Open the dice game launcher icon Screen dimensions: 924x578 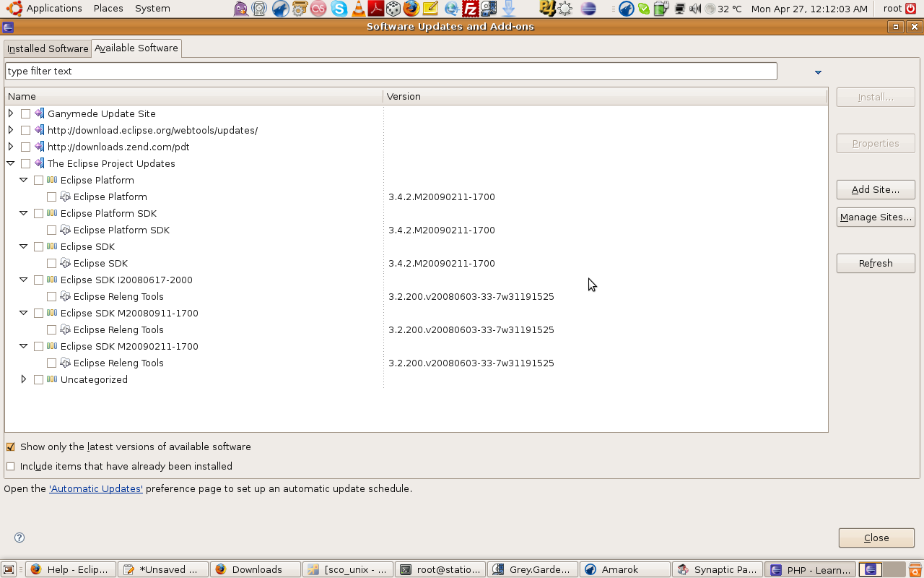pyautogui.click(x=393, y=9)
